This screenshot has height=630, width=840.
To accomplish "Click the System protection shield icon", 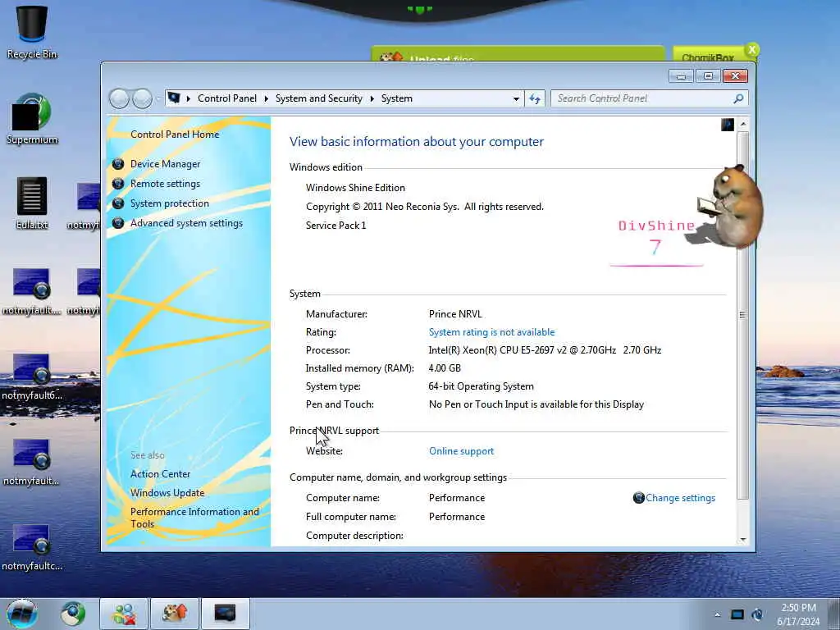I will point(118,203).
